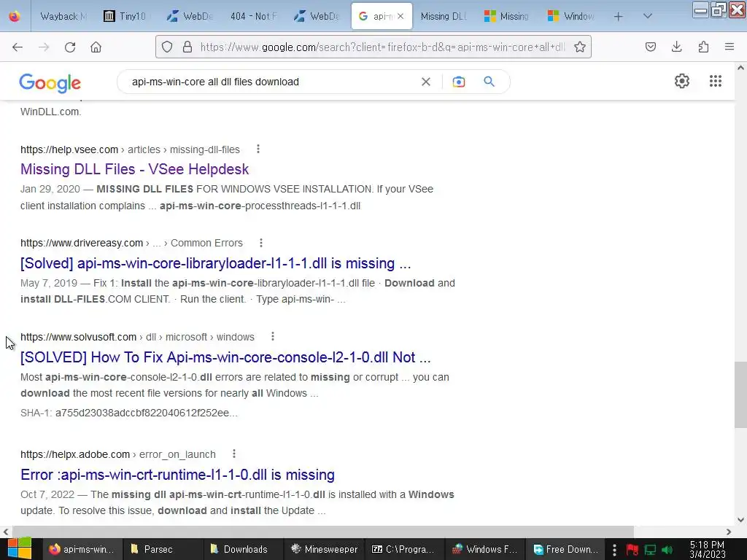The height and width of the screenshot is (560, 747).
Task: Click the forward navigation arrow
Action: click(x=44, y=47)
